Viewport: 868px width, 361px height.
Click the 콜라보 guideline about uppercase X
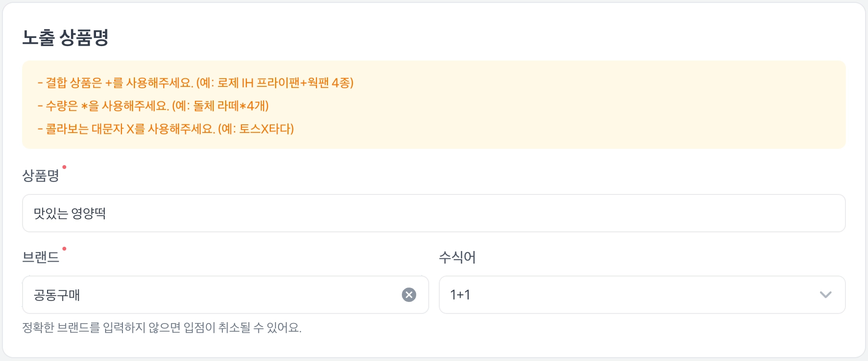(x=166, y=129)
